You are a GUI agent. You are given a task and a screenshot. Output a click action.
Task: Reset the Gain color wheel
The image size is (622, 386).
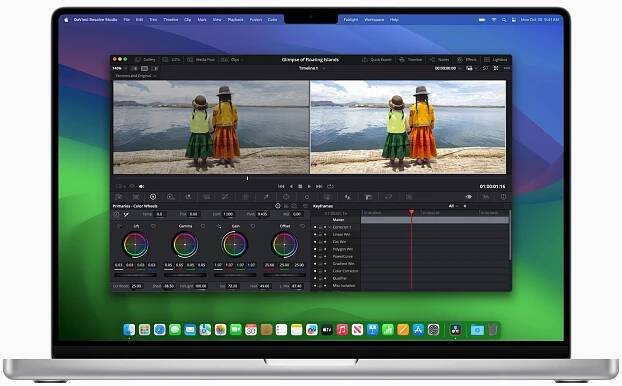tap(253, 226)
